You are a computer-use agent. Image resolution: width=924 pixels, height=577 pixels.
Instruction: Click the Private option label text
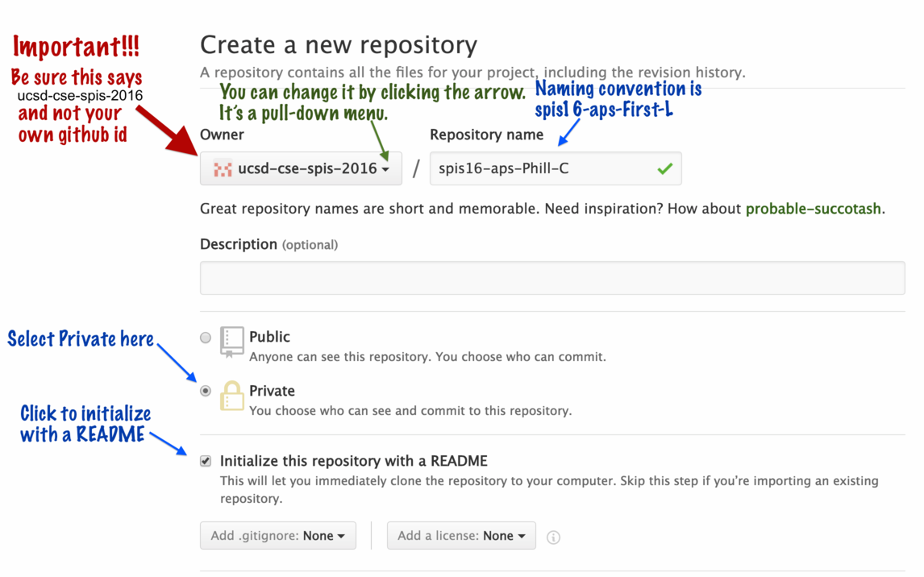pos(272,391)
